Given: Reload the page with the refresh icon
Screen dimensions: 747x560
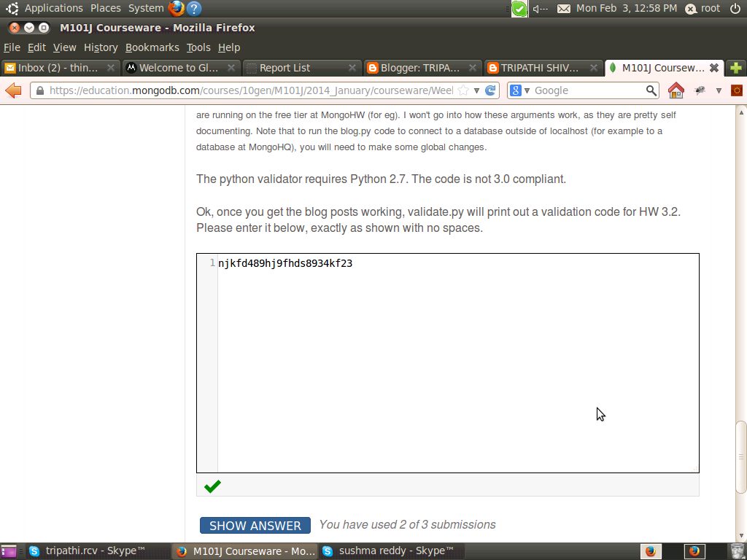Looking at the screenshot, I should pyautogui.click(x=490, y=90).
